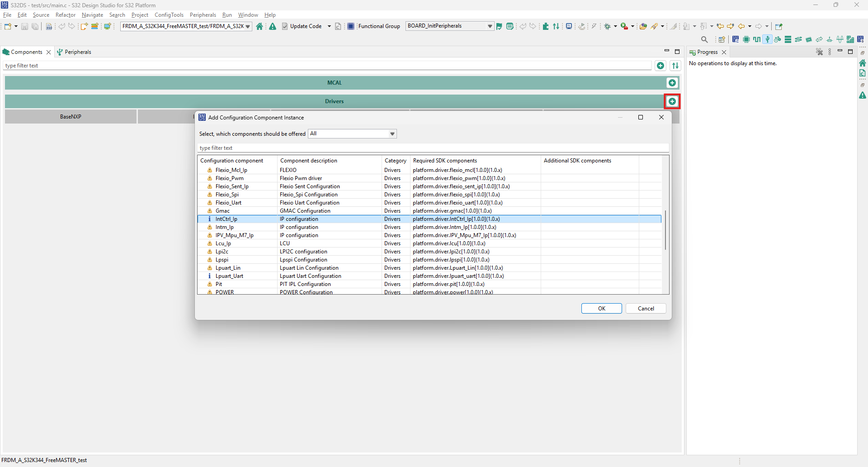Select the Flexio_Pwm row
Screen dimensions: 868x467
[x=429, y=178]
